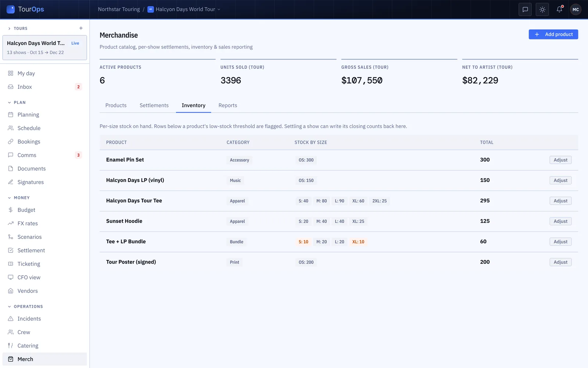Adjust stock for Tour Poster (signed)
Screen dimensions: 588x368
(x=560, y=262)
